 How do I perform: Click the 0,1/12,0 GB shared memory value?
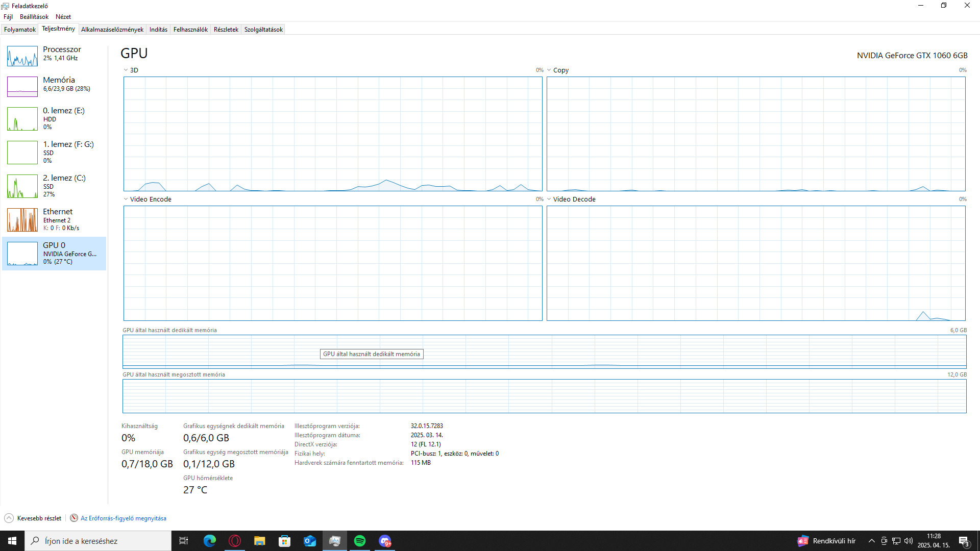[x=209, y=464]
